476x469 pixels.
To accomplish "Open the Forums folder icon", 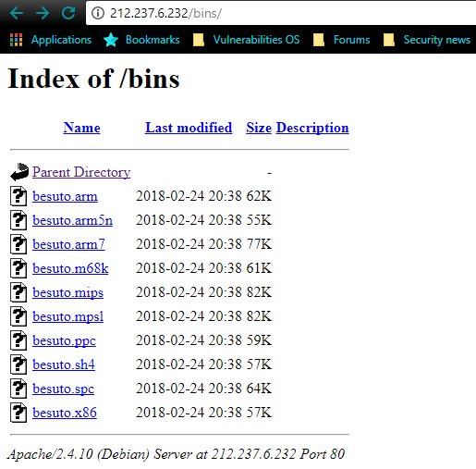I will [x=319, y=40].
